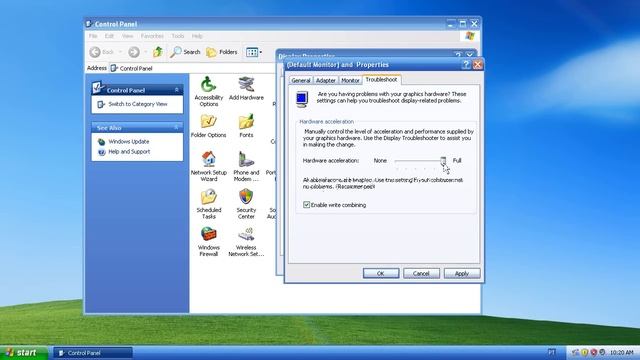This screenshot has width=640, height=360.
Task: Open the Start menu
Action: tap(24, 353)
